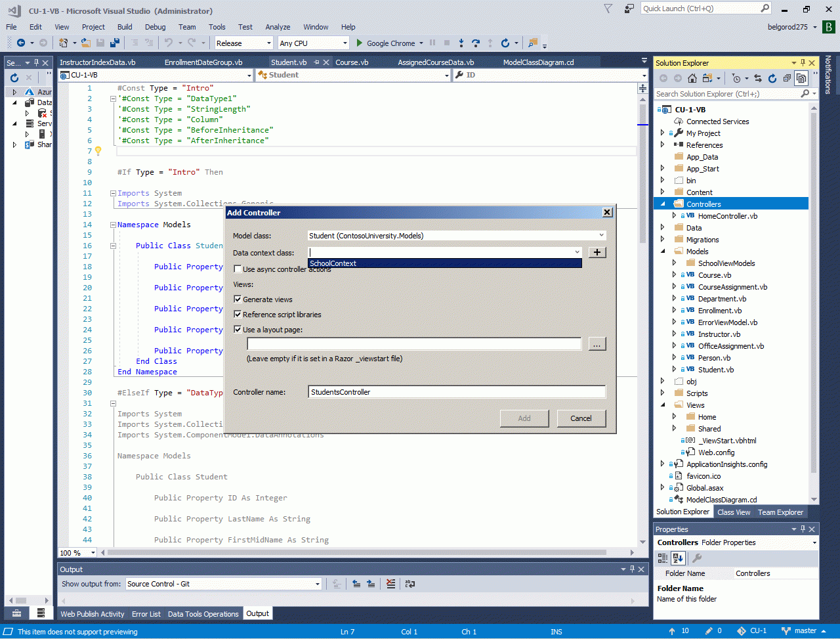
Task: Click the Categorized icon in Properties panel
Action: [663, 558]
